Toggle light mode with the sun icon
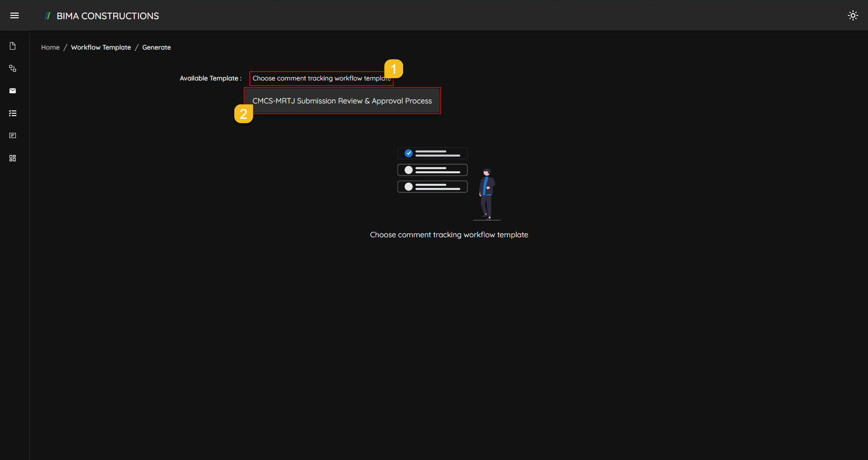Viewport: 868px width, 460px height. [853, 15]
